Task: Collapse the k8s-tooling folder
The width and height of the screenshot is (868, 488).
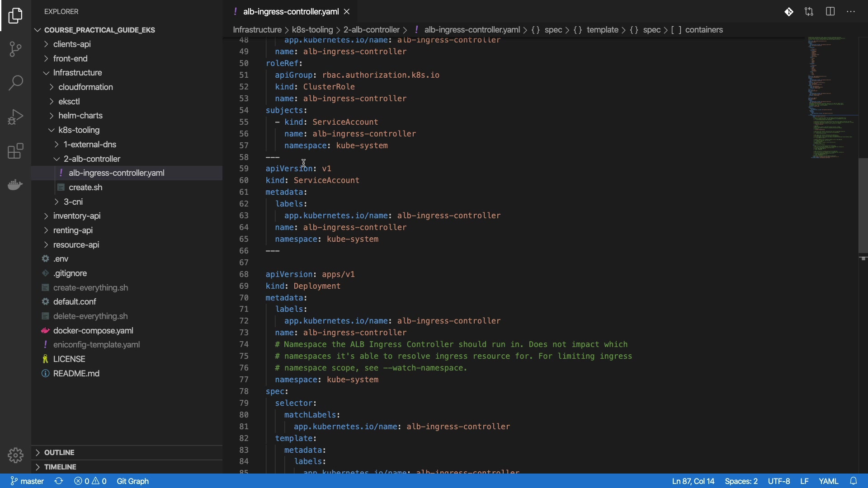Action: (x=79, y=130)
